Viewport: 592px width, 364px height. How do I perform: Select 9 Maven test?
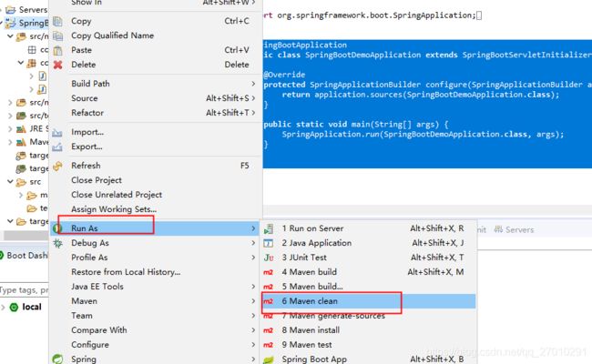(x=369, y=345)
